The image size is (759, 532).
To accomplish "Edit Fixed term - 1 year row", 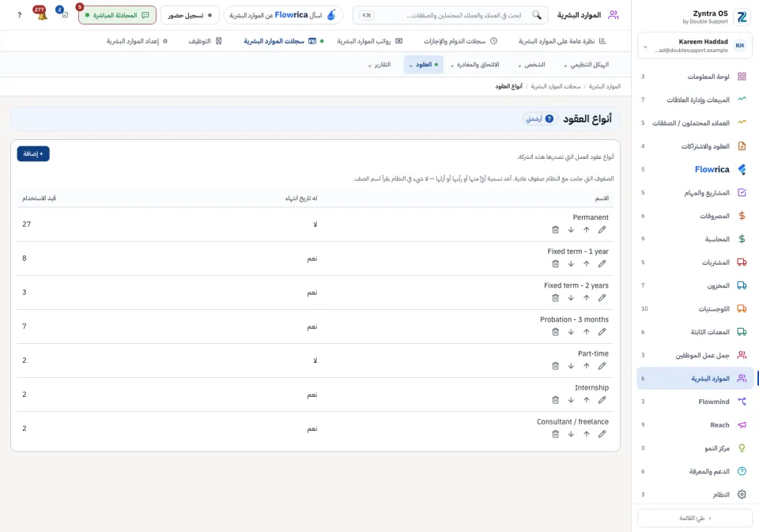I will point(602,264).
